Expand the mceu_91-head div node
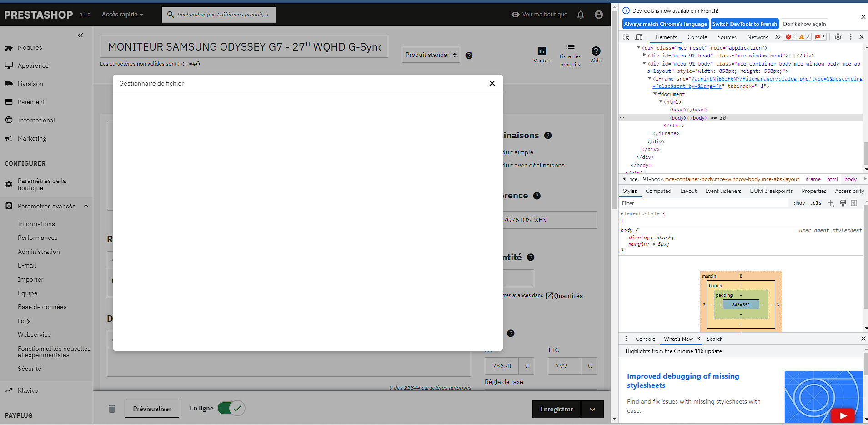The width and height of the screenshot is (868, 425). tap(644, 56)
